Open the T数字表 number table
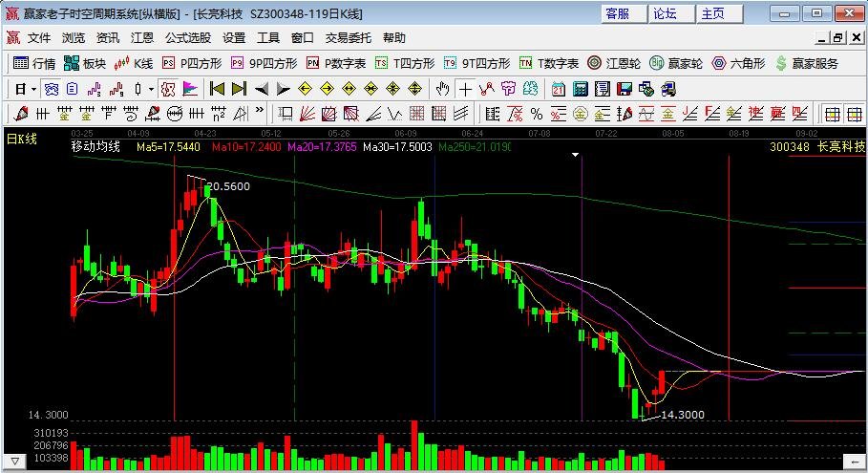 [x=549, y=64]
